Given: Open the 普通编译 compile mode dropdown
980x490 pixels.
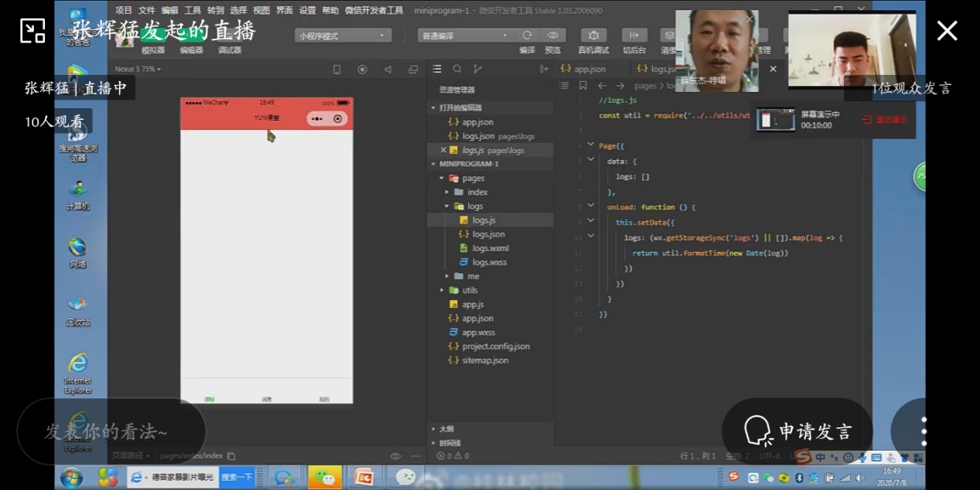Looking at the screenshot, I should 465,36.
